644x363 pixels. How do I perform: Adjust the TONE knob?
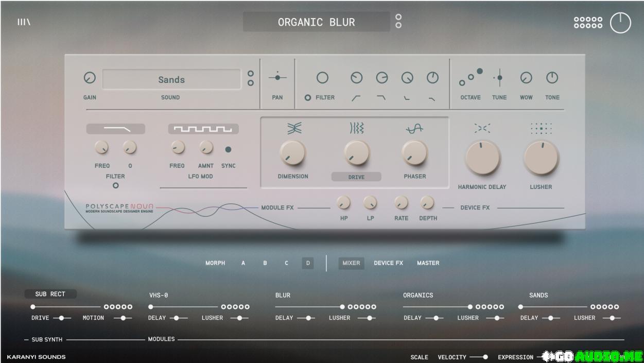(552, 78)
